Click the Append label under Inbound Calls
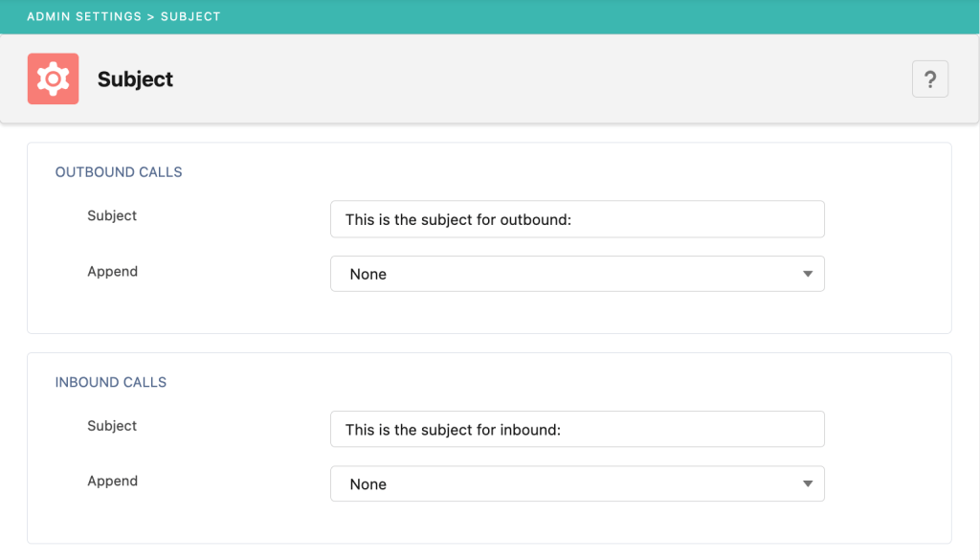The height and width of the screenshot is (560, 980). [x=113, y=482]
